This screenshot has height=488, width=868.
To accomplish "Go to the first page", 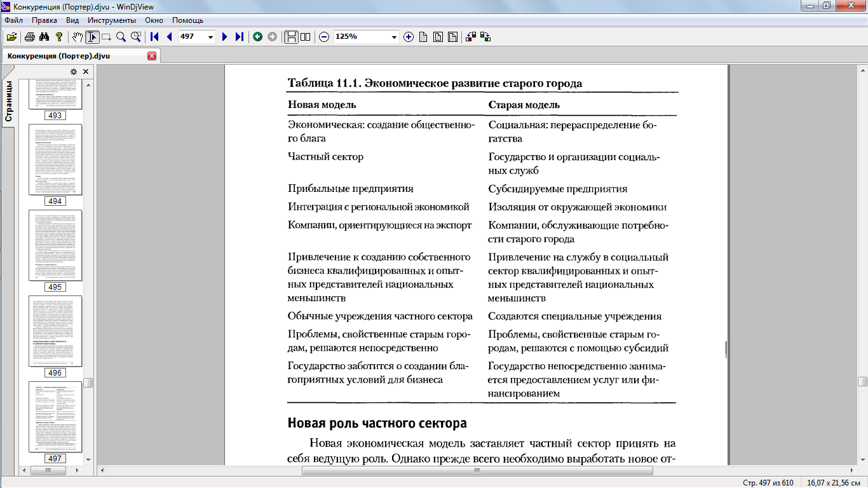I will 154,37.
